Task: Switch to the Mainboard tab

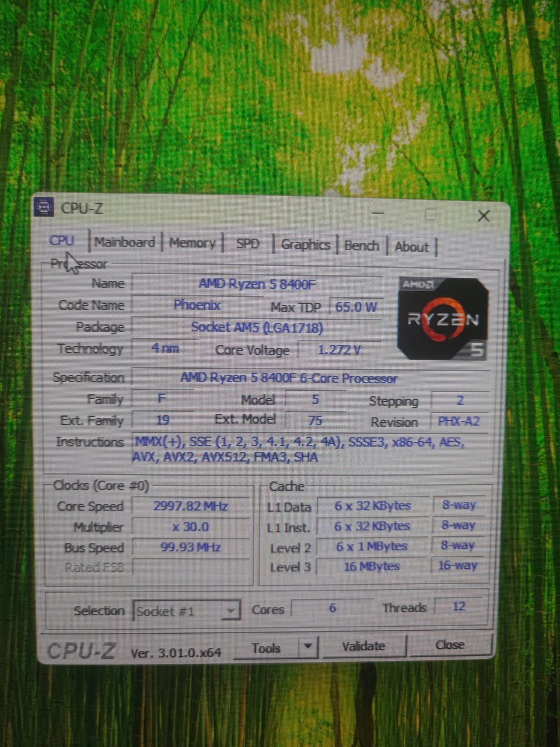Action: pyautogui.click(x=125, y=242)
